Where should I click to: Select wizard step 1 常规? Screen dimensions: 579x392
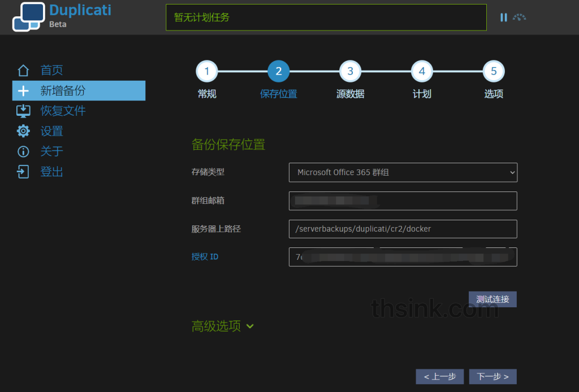click(206, 71)
